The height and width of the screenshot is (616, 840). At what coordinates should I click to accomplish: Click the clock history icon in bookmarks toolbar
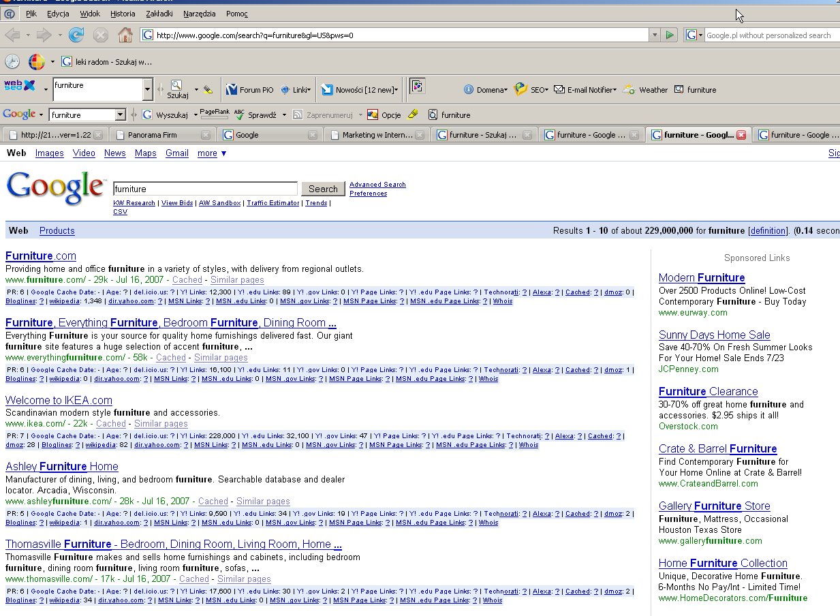coord(12,61)
